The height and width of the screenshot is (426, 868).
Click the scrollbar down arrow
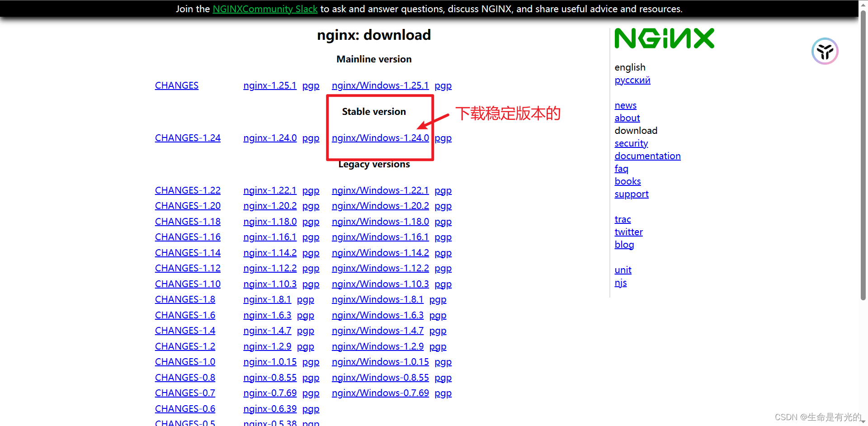(x=863, y=421)
